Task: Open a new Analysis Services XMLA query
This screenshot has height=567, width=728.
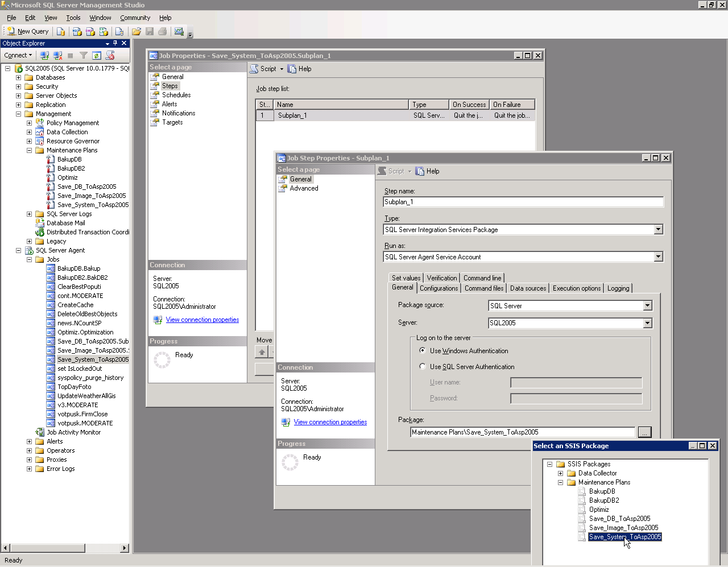Action: coord(104,31)
